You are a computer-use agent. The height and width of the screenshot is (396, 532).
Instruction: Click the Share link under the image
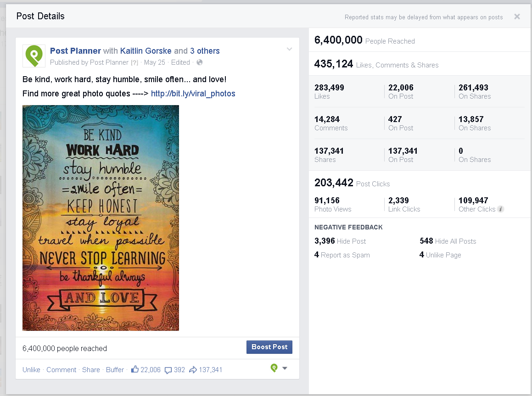(90, 369)
